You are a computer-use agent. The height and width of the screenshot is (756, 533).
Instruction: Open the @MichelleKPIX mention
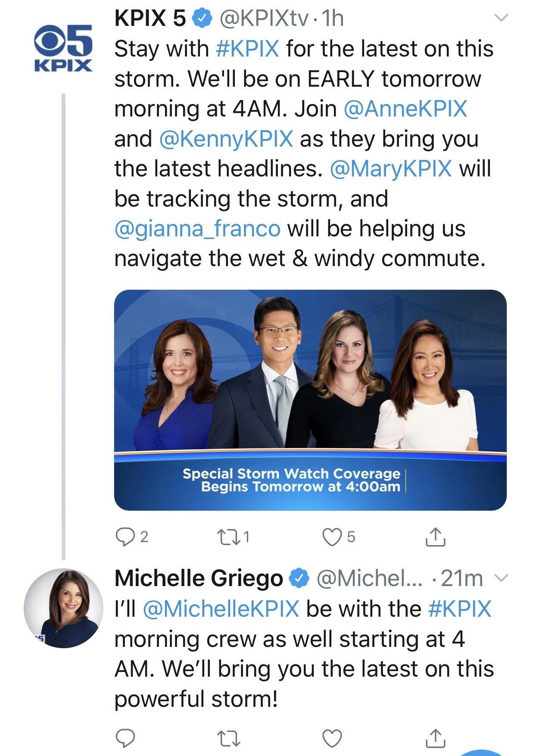[221, 609]
